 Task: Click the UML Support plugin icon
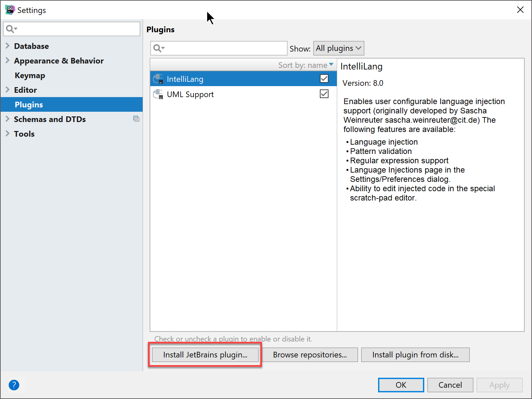(158, 94)
